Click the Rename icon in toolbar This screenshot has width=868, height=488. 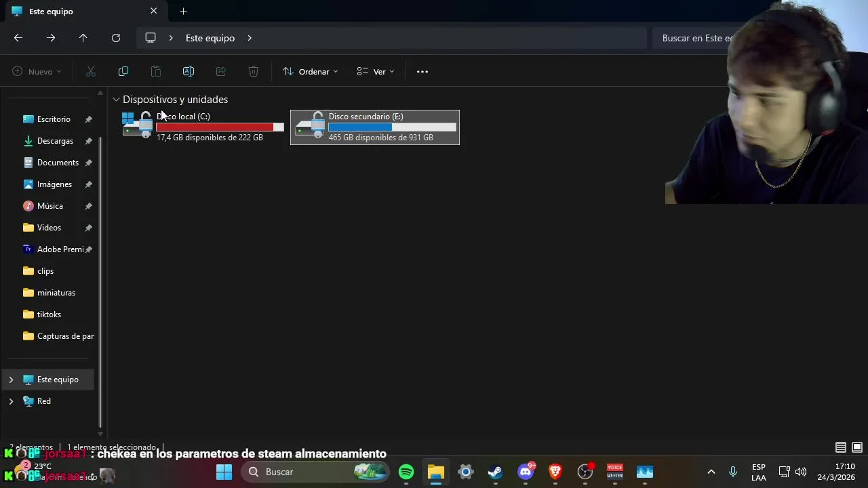coord(189,71)
